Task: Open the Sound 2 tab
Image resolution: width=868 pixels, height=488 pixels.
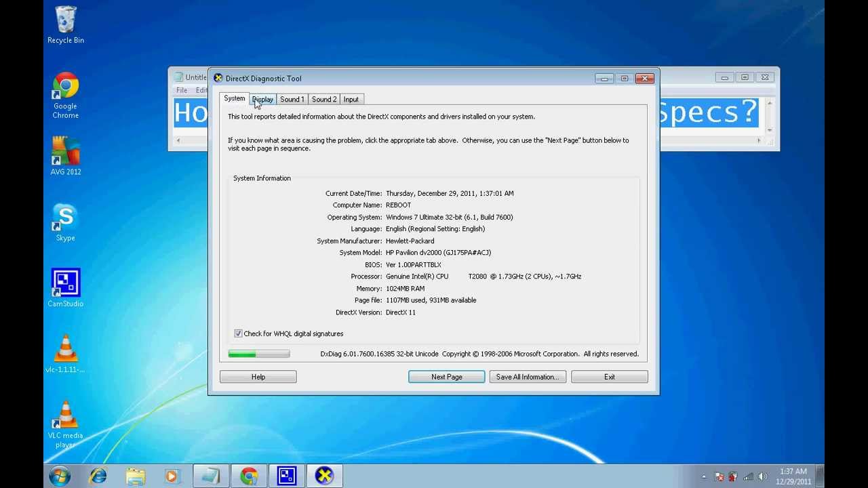Action: (x=324, y=100)
